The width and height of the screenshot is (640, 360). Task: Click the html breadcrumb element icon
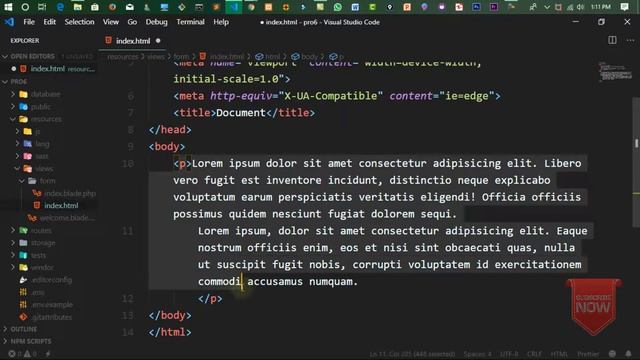(x=259, y=57)
